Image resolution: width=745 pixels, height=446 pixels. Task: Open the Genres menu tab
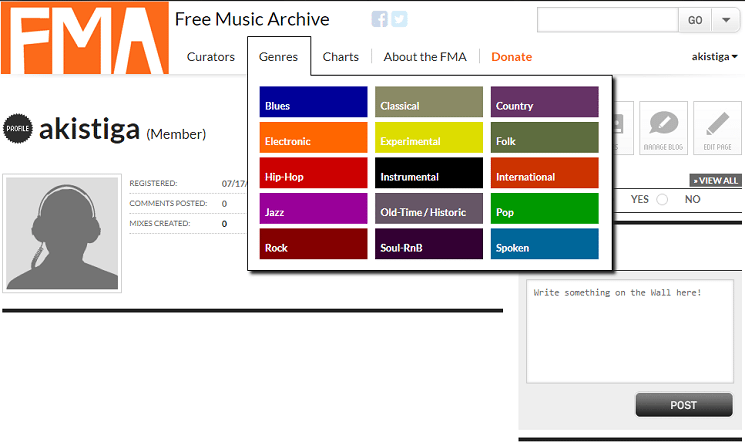278,57
